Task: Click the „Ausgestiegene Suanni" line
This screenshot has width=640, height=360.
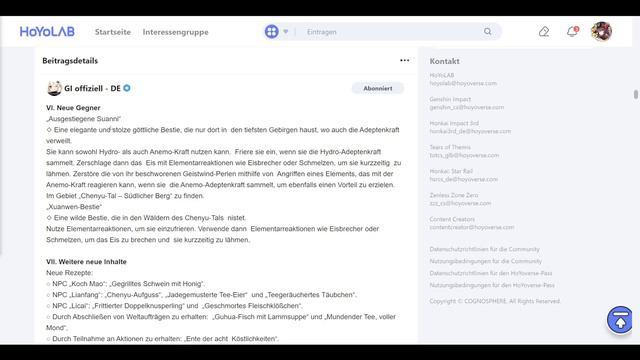Action: point(84,119)
